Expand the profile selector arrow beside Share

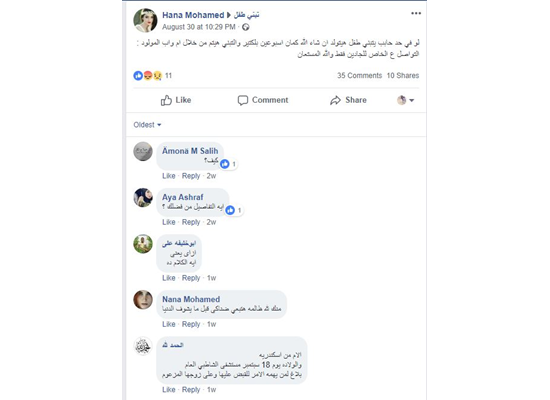click(x=412, y=100)
